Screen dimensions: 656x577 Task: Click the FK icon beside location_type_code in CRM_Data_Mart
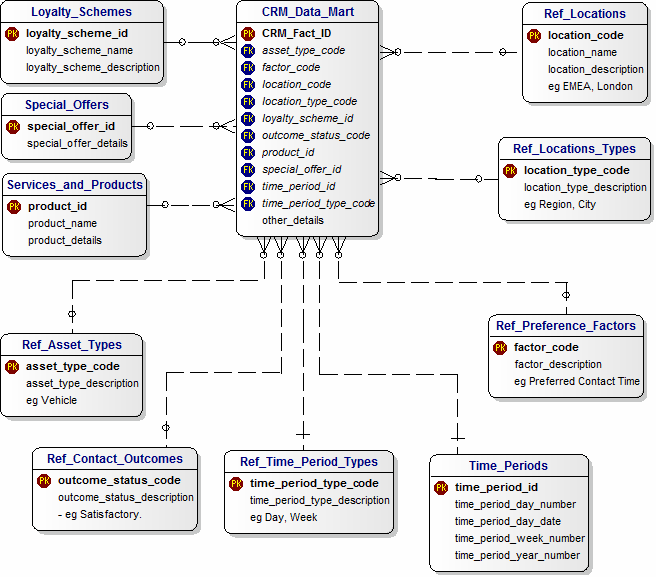click(248, 102)
